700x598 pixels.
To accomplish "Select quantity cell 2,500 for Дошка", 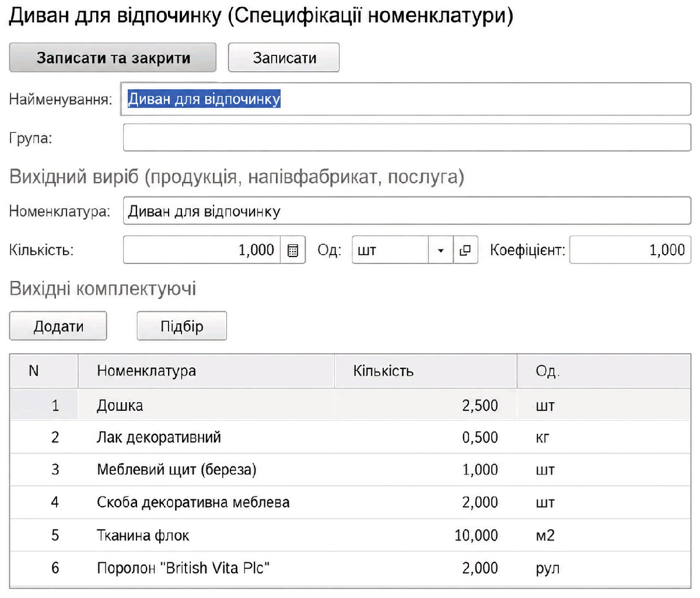I will pyautogui.click(x=426, y=405).
